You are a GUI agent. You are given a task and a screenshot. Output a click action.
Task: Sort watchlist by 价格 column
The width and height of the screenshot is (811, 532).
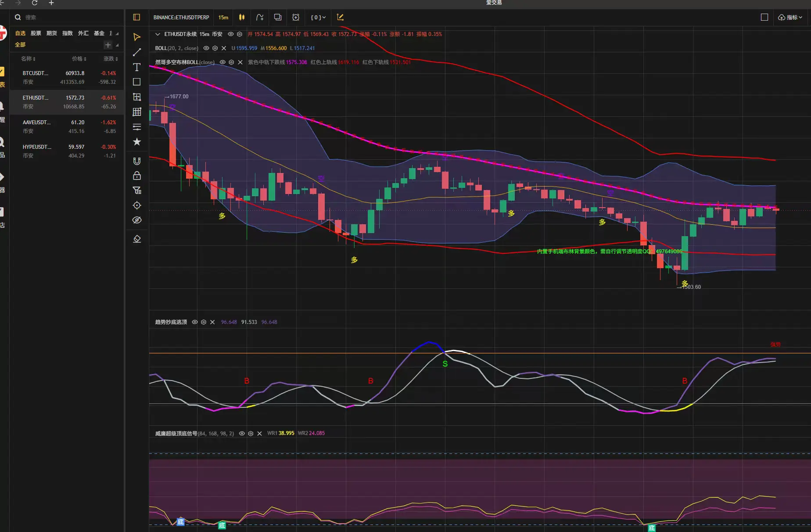[x=79, y=59]
